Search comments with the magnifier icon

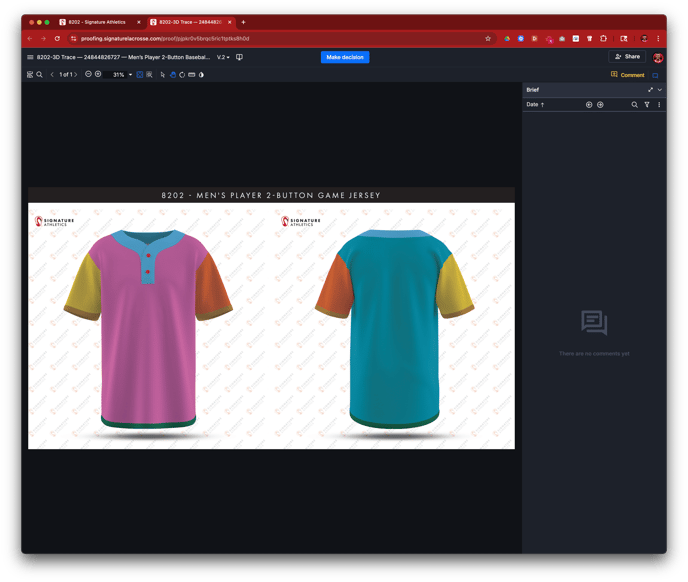coord(634,104)
